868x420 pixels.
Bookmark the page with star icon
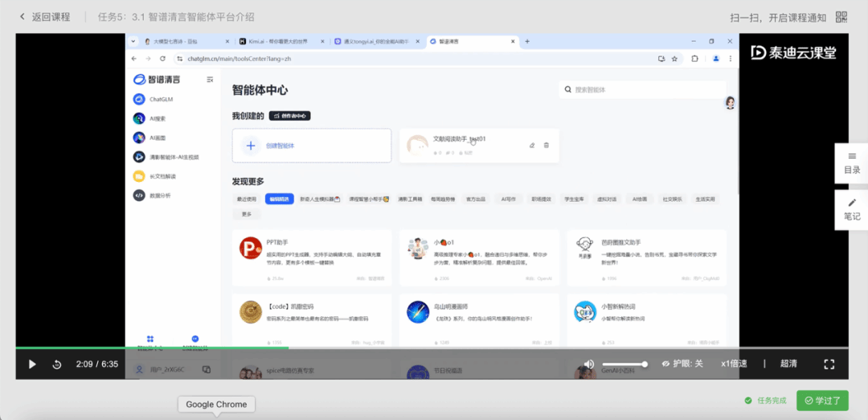pos(674,58)
